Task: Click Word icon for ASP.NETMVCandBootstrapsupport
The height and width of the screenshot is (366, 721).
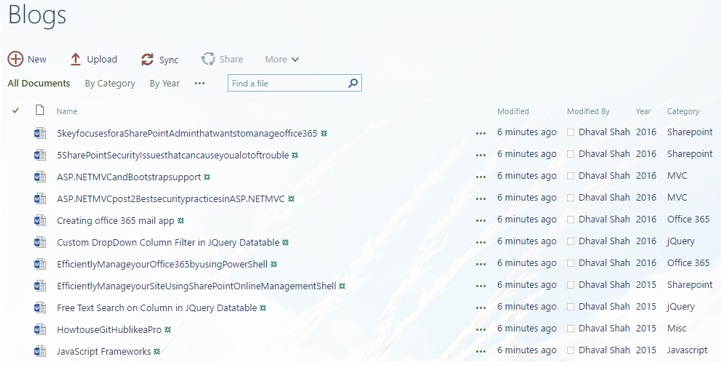Action: (x=40, y=177)
